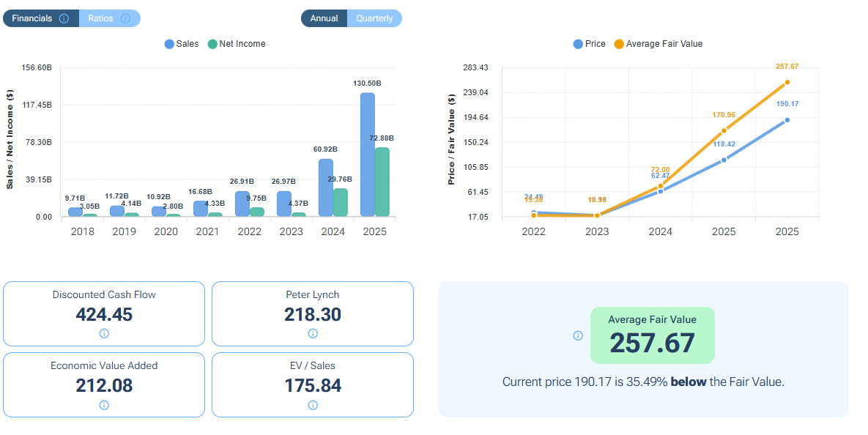Screen dimensions: 868x435
Task: Click info icon next to Financials tab
Action: point(64,18)
